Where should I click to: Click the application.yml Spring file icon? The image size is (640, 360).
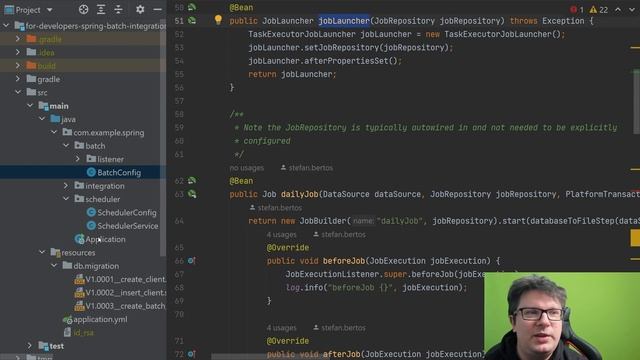pyautogui.click(x=67, y=319)
